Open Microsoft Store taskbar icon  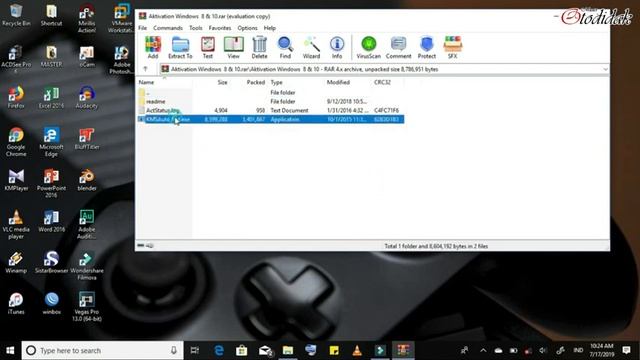(242, 350)
